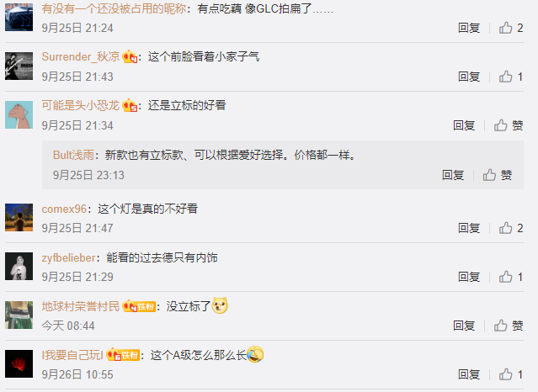Viewport: 538px width, 392px height.
Task: Like zyfbelieber's comment thumbs-up icon
Action: (x=505, y=277)
